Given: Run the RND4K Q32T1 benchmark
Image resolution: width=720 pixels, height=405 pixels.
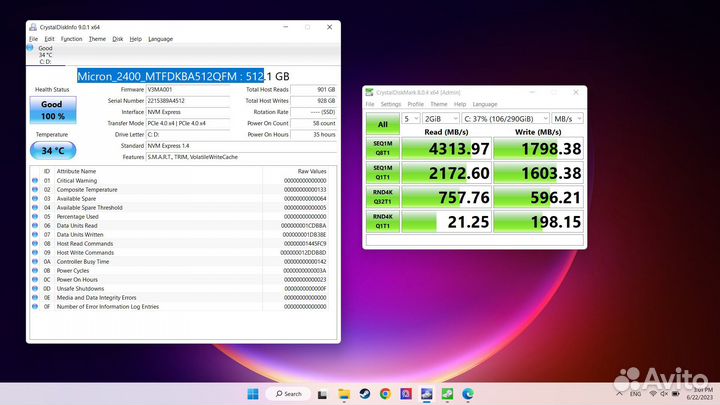Looking at the screenshot, I should [382, 197].
